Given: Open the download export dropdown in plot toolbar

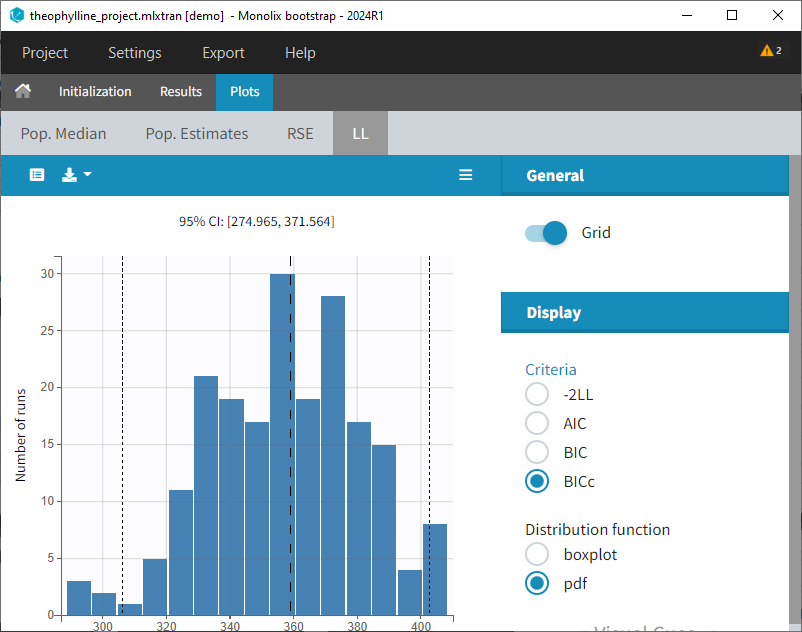Looking at the screenshot, I should [x=76, y=175].
